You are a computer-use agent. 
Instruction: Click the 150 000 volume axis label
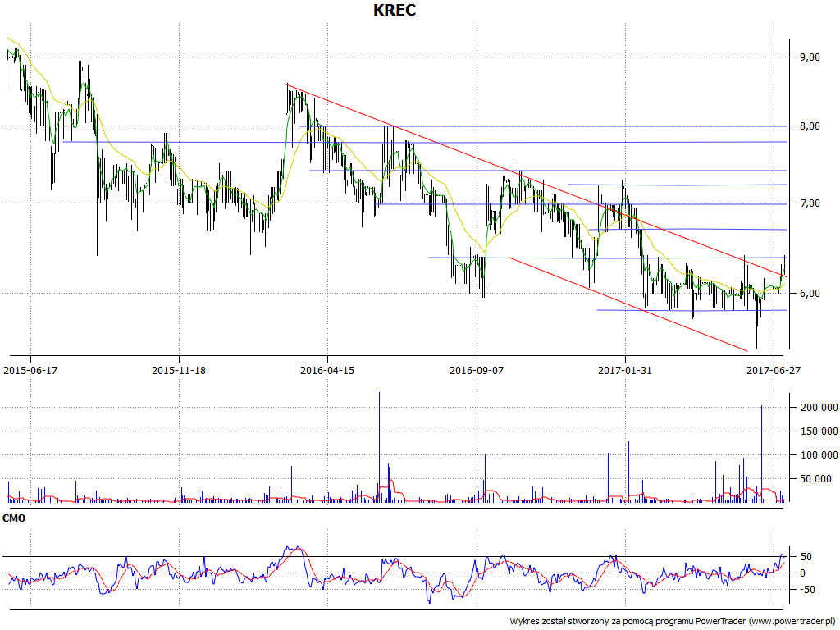coord(819,431)
